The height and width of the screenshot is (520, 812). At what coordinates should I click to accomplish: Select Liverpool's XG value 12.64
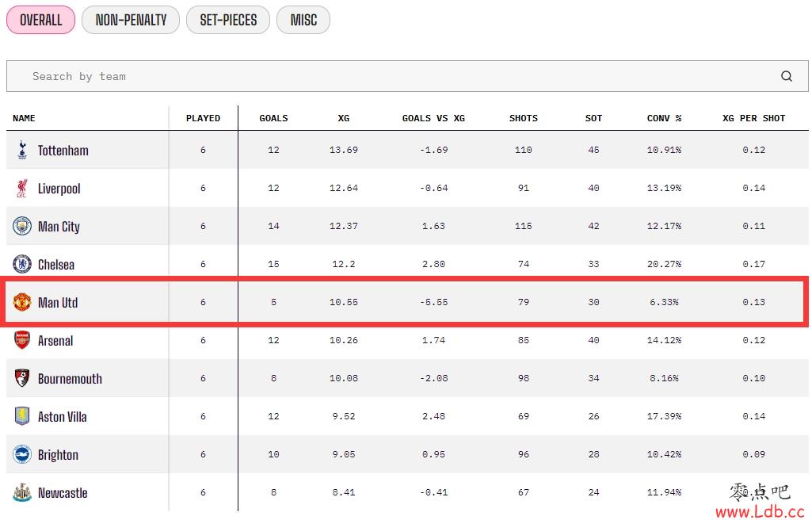tap(343, 188)
